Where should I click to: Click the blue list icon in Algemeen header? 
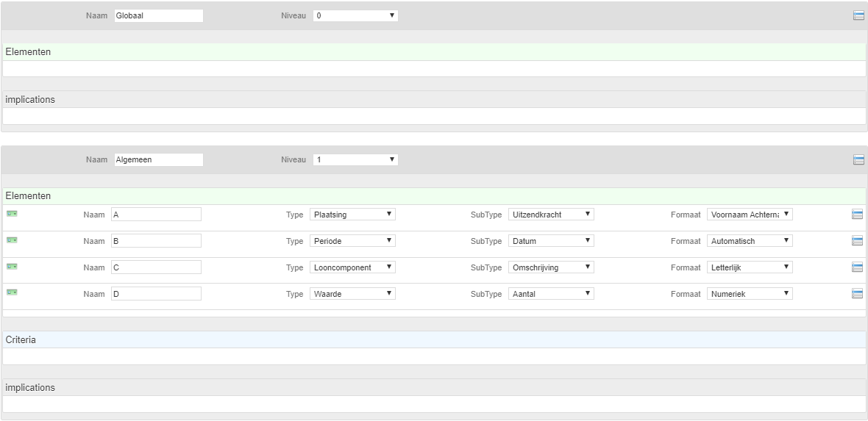858,160
